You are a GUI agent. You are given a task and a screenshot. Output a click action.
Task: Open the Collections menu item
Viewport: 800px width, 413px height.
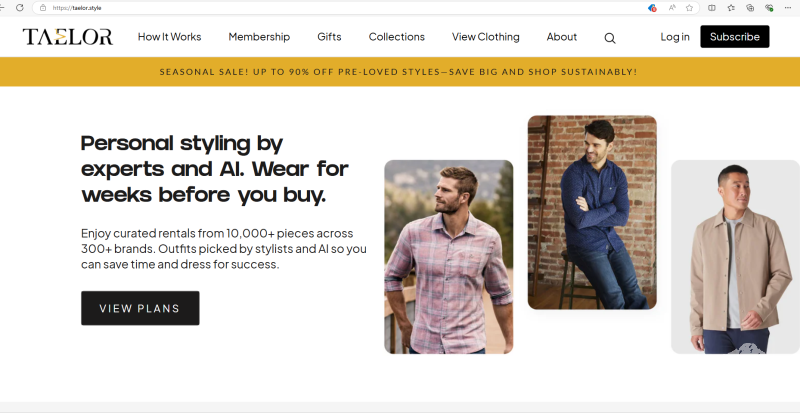click(396, 37)
